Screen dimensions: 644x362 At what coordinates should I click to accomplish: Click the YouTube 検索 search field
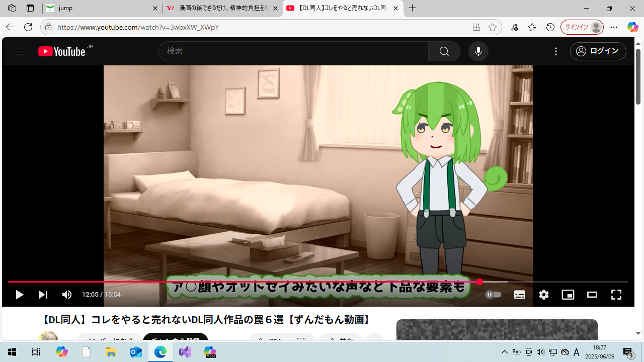pyautogui.click(x=293, y=51)
